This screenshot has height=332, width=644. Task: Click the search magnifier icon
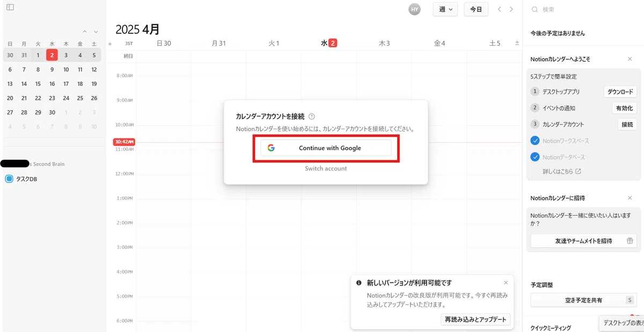pos(535,10)
